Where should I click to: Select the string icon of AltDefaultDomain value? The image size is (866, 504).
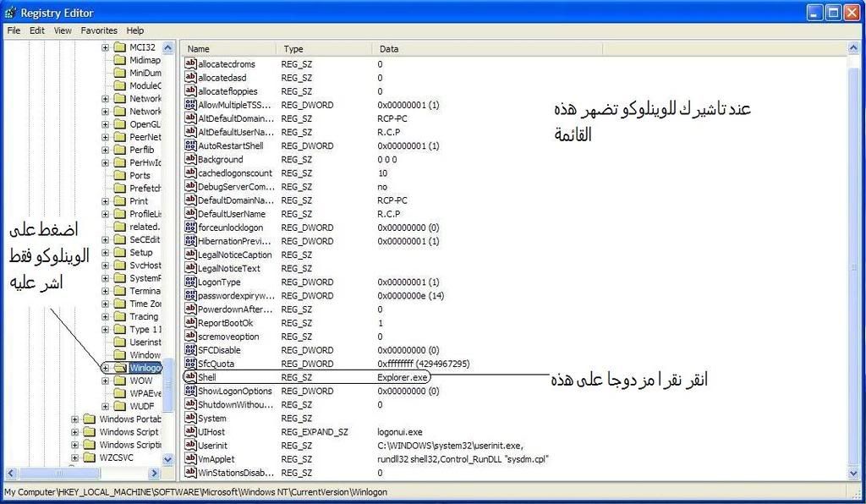[x=190, y=118]
